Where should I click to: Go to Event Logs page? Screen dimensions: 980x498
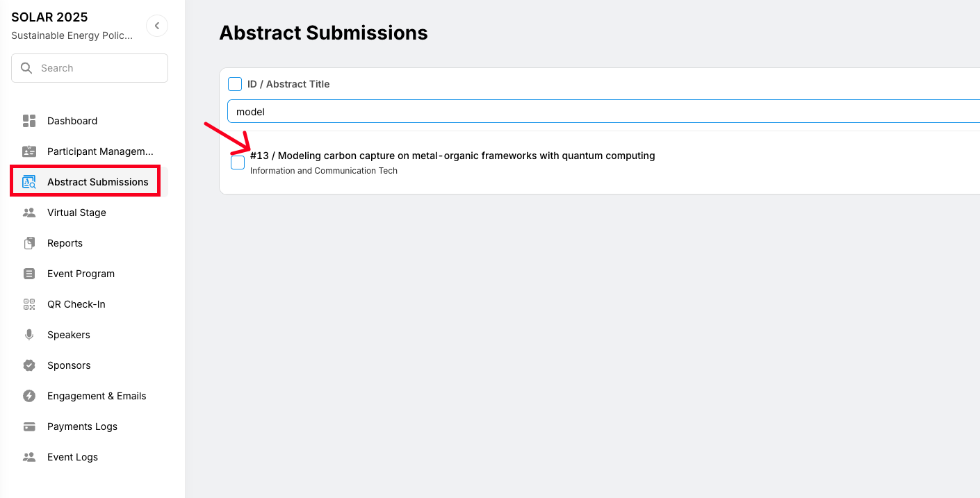pyautogui.click(x=72, y=457)
